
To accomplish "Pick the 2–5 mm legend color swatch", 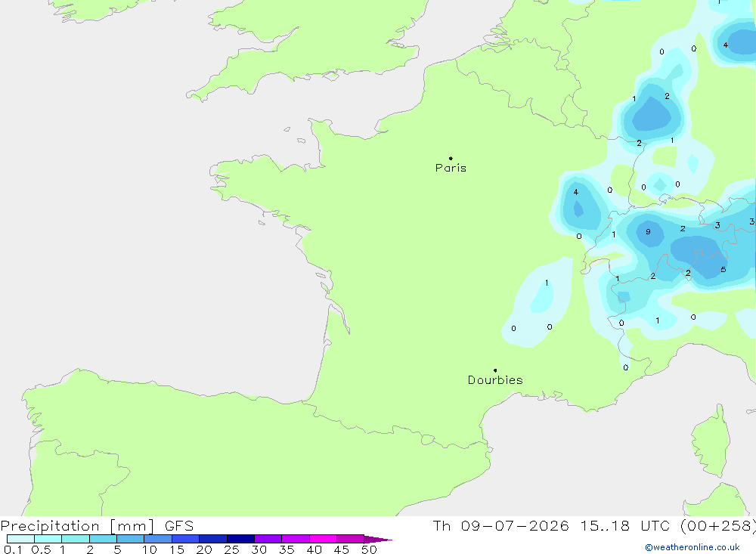I will (x=103, y=539).
